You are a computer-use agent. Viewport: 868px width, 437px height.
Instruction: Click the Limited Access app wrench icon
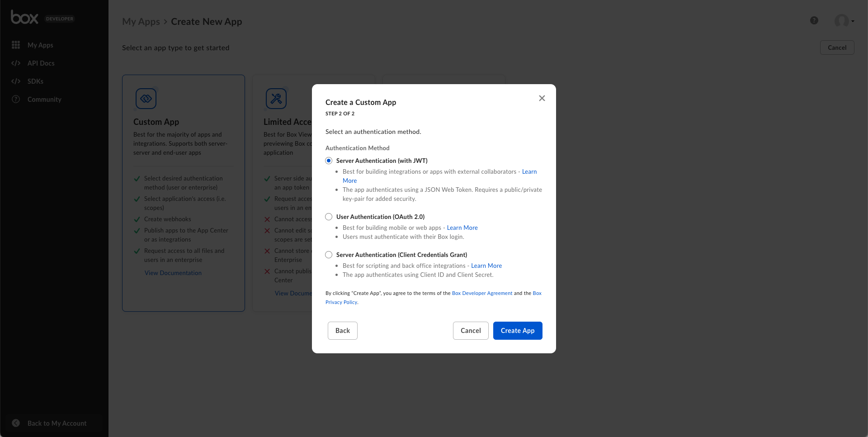[x=276, y=98]
